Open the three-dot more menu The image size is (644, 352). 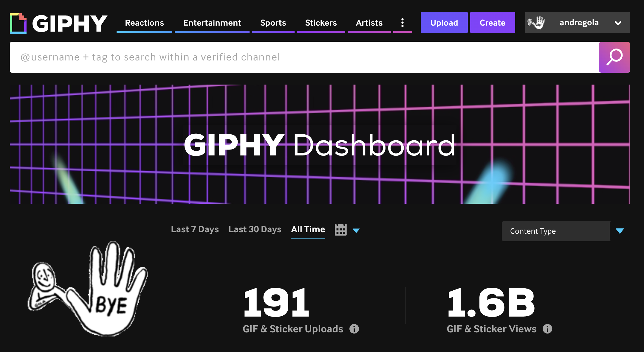pos(402,23)
